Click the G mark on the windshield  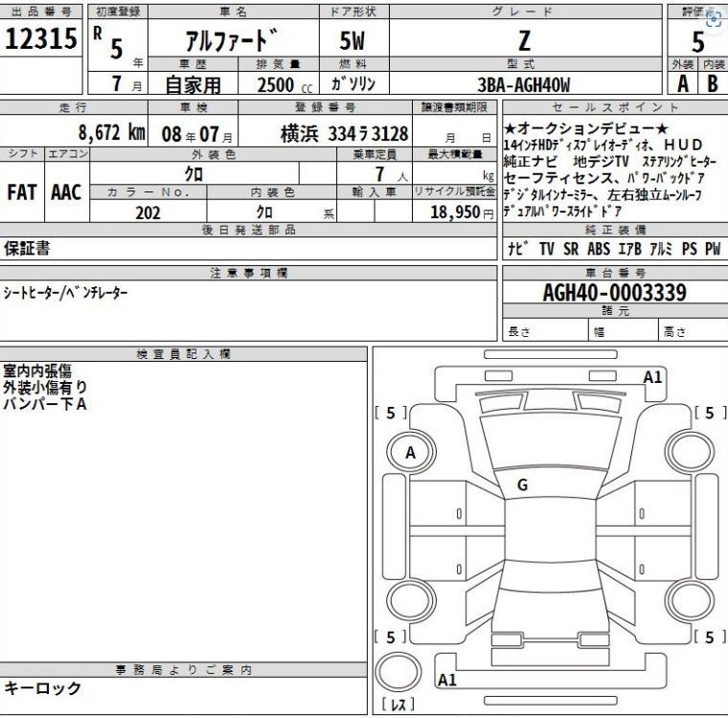(x=522, y=484)
